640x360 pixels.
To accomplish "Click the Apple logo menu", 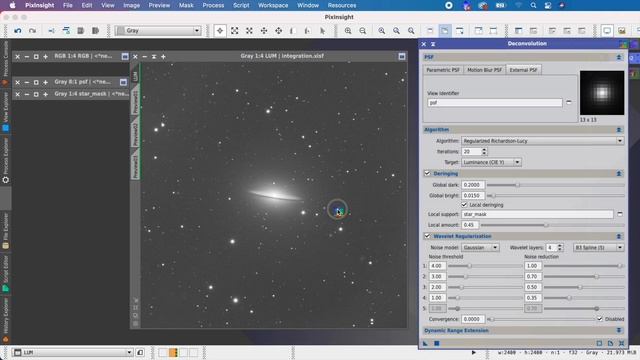I will (x=13, y=5).
